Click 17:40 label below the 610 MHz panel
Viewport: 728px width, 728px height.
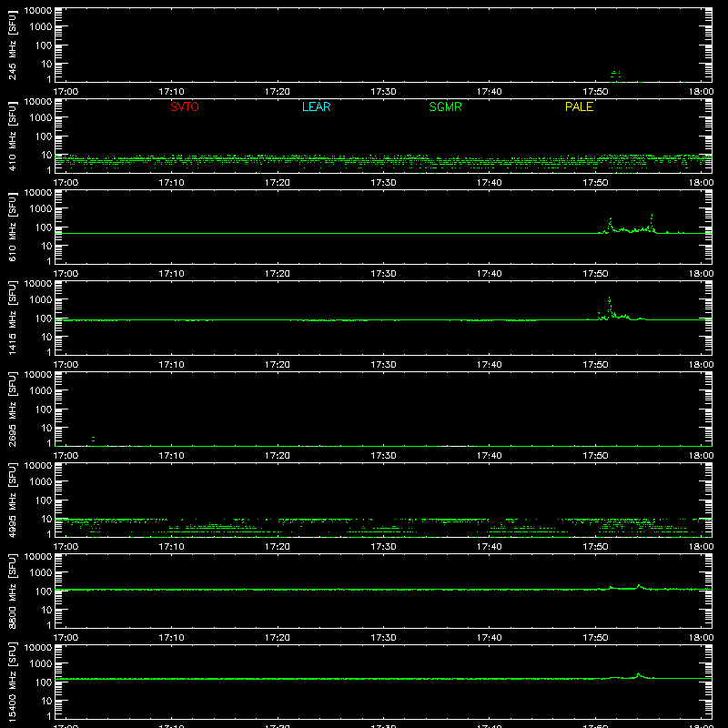coord(489,274)
